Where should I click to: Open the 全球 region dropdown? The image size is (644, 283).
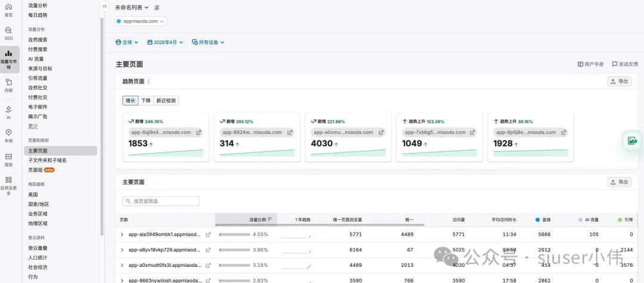[127, 42]
